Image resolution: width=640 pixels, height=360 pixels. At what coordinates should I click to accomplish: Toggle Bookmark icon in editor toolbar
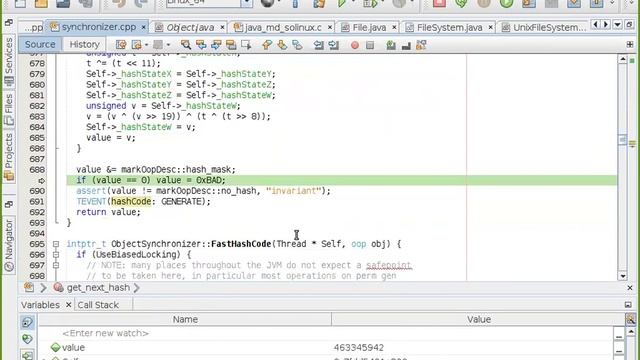(297, 44)
